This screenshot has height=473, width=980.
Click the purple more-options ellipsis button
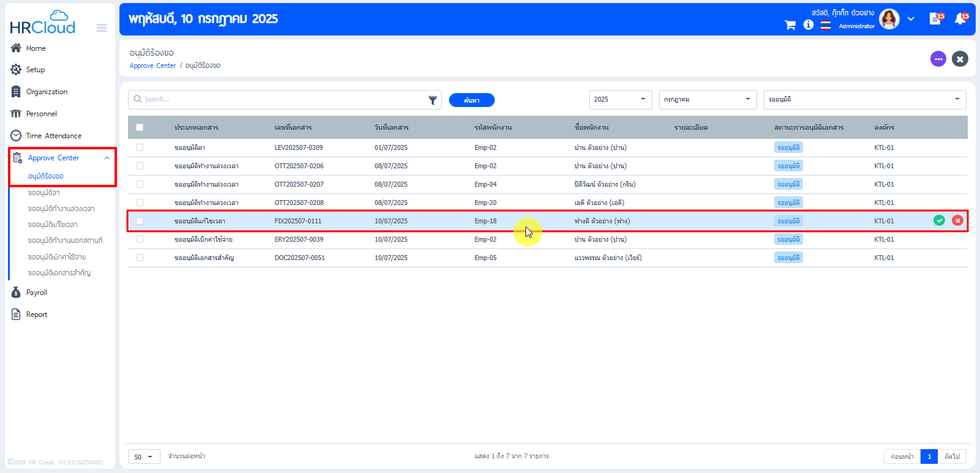(938, 59)
